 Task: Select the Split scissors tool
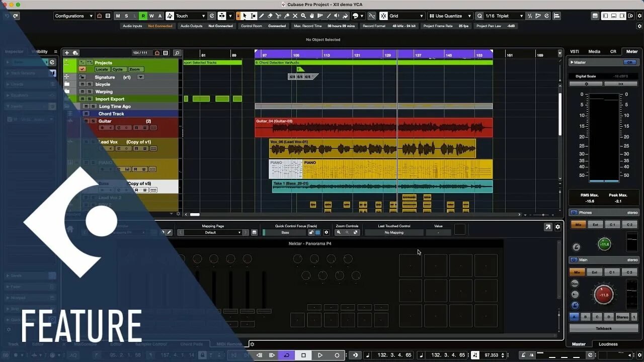click(279, 16)
